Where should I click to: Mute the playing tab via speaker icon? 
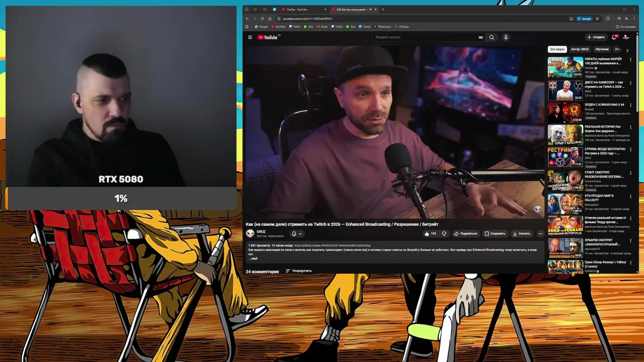tap(370, 10)
